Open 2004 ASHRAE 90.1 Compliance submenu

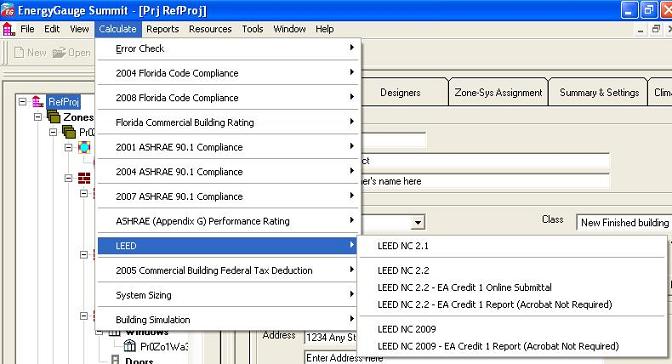tap(228, 171)
